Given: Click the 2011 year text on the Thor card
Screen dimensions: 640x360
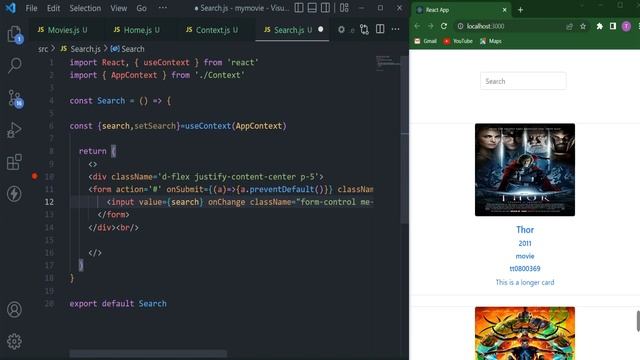Looking at the screenshot, I should 525,243.
